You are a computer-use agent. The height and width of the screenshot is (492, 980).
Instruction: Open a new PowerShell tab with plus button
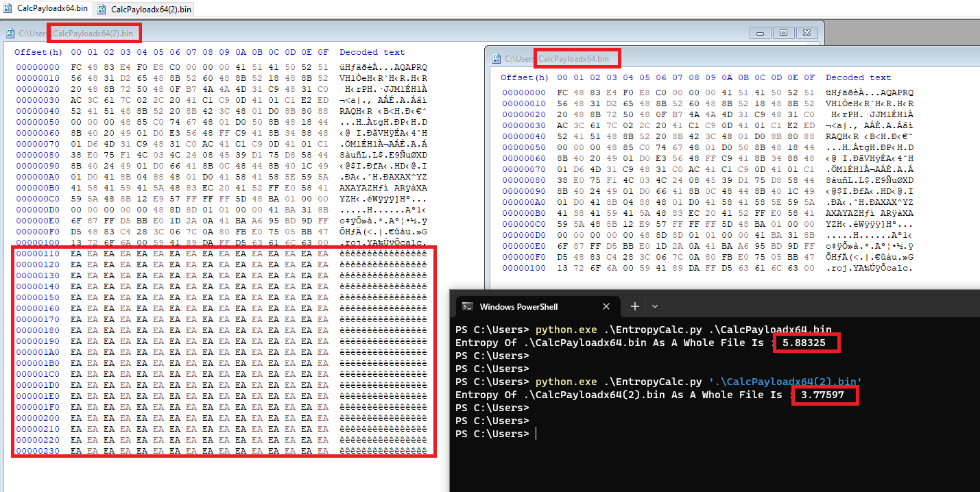[635, 306]
